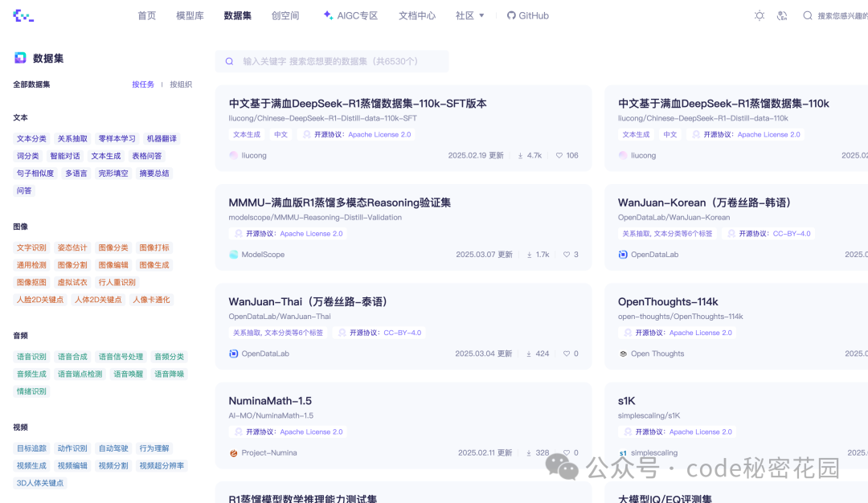Open MMMU-满血版R1蒸馏多模态Reasoning验证集 dataset
Viewport: 868px width, 503px height.
coord(339,202)
